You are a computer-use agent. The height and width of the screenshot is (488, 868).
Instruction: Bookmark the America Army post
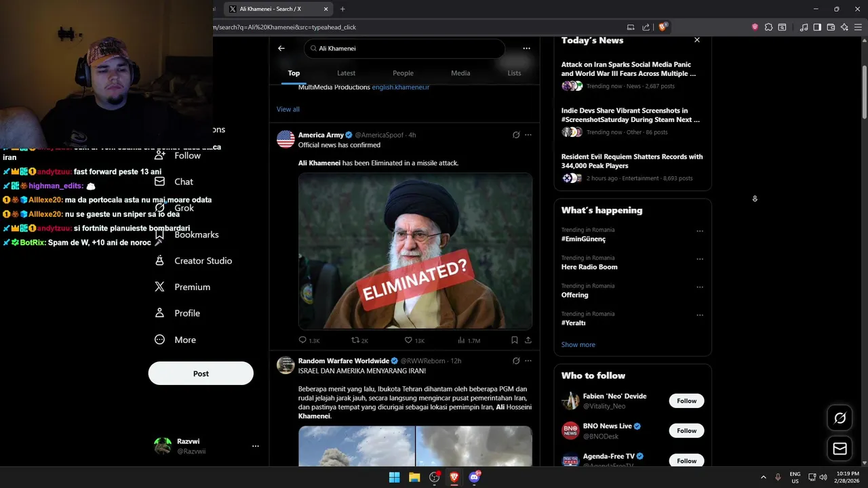[x=515, y=340]
